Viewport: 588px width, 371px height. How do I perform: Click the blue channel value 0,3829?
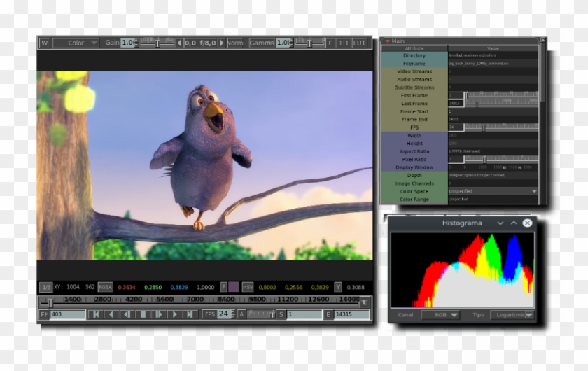179,287
